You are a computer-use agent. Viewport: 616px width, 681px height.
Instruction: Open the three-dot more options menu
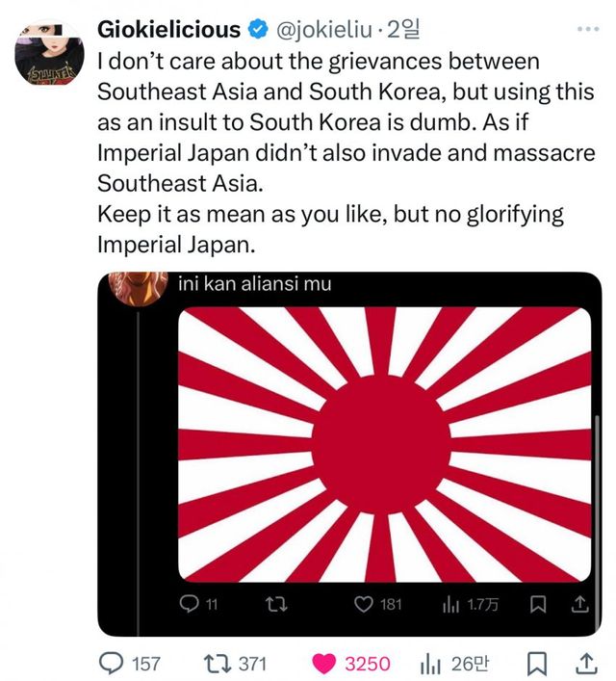[588, 30]
